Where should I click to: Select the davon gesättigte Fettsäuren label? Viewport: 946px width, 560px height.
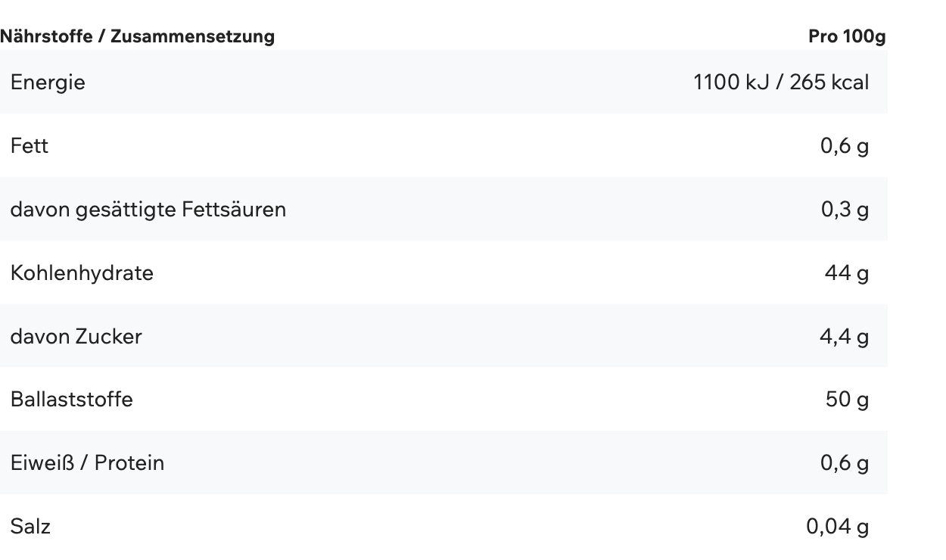pos(148,209)
